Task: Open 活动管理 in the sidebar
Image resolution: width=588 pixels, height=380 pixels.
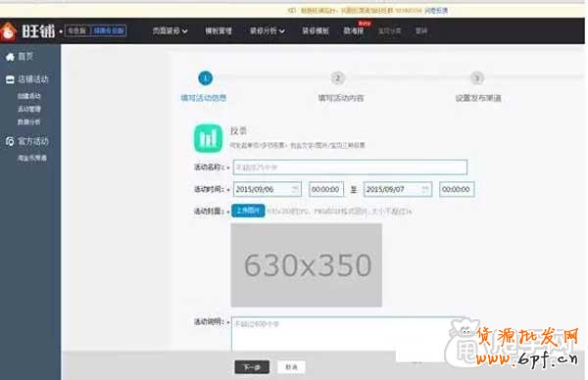Action: click(28, 109)
